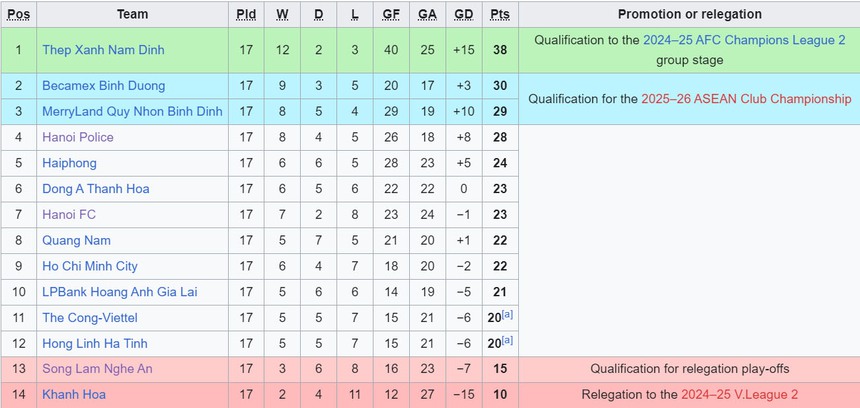Click footnote [a] beside Hong Linh Ha Tinh points
The width and height of the screenshot is (860, 408).
tap(509, 341)
